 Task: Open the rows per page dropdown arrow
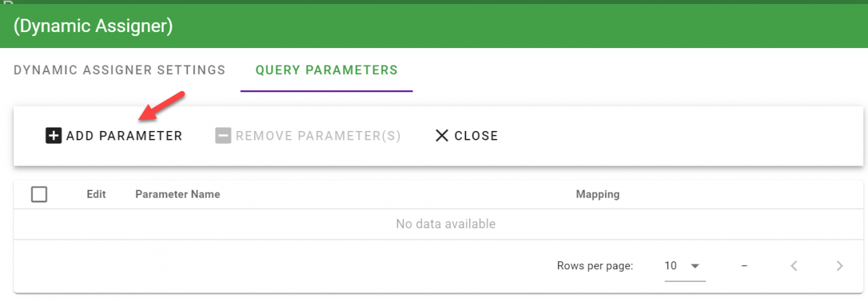click(695, 266)
